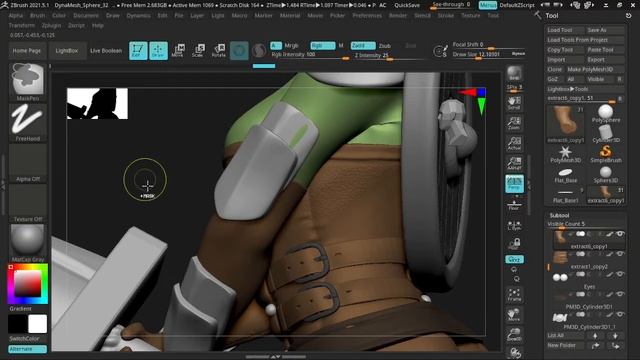This screenshot has width=640, height=360.
Task: Click the Zoom3D icon
Action: pyautogui.click(x=514, y=335)
